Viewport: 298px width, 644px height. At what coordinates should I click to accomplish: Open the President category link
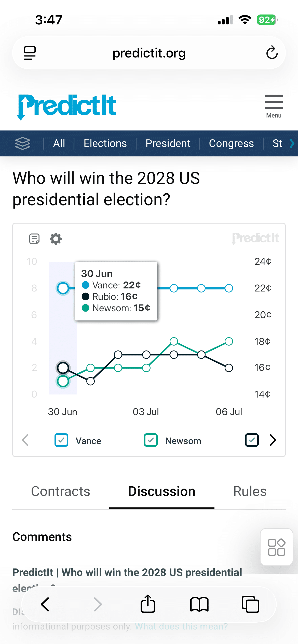click(168, 143)
